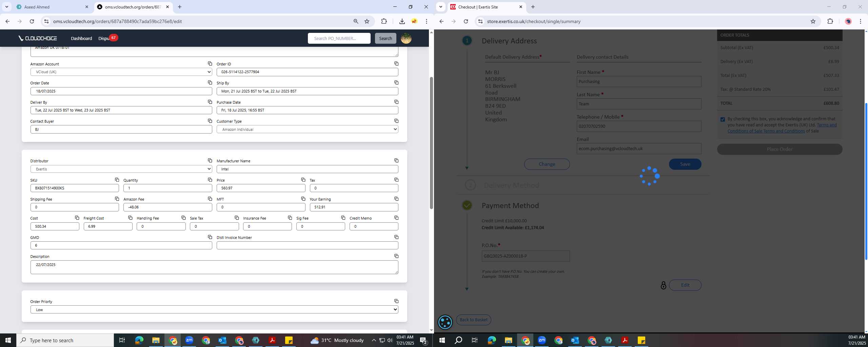The height and width of the screenshot is (347, 868).
Task: Open the Customer Type dropdown
Action: [307, 129]
